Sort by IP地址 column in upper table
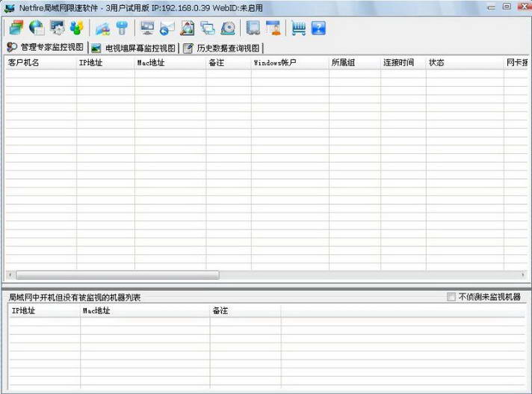This screenshot has width=532, height=394. pos(105,63)
